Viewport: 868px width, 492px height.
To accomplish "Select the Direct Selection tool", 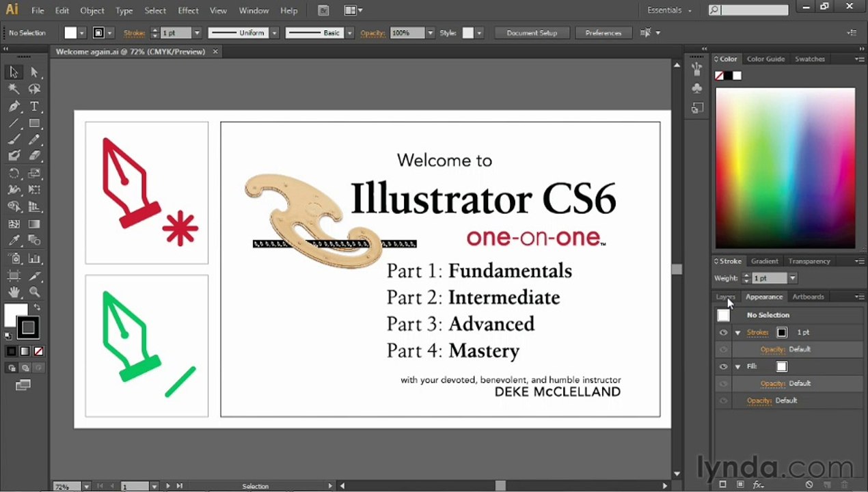I will click(34, 72).
